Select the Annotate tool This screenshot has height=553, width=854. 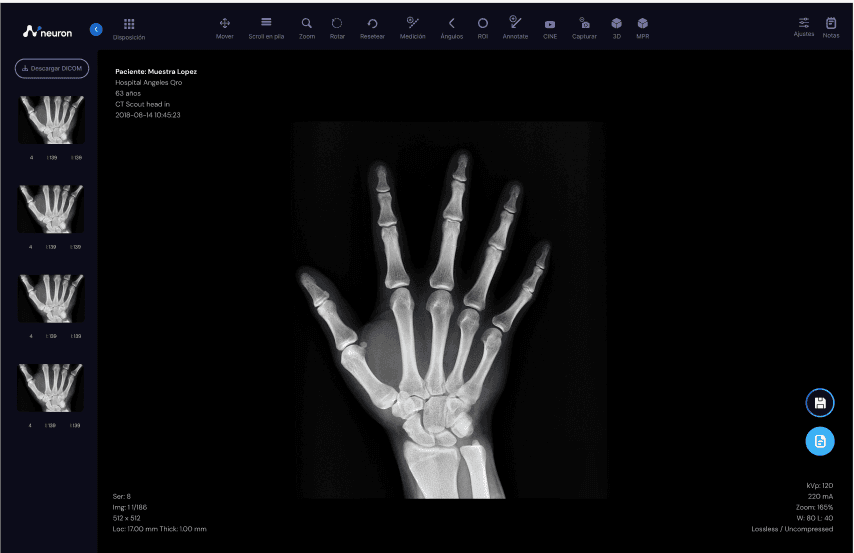[x=515, y=23]
